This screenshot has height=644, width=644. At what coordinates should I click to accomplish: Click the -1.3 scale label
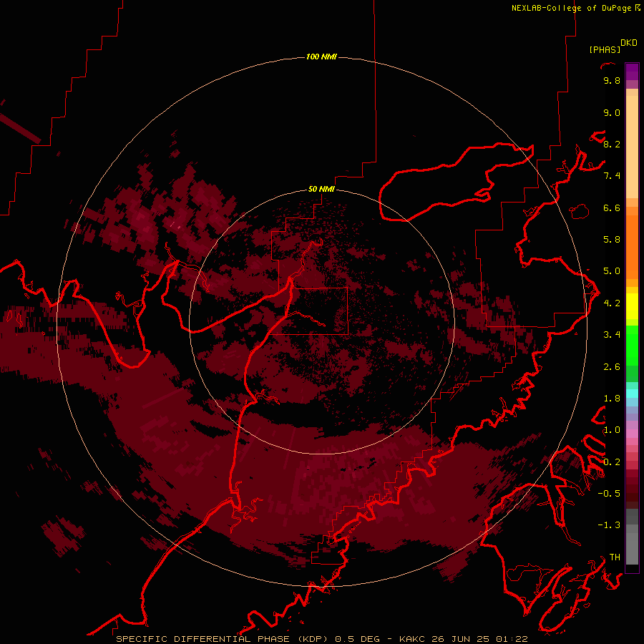(x=609, y=525)
